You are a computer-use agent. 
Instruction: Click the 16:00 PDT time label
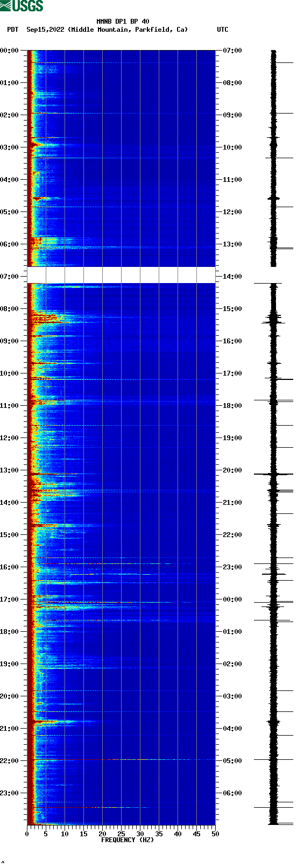[x=10, y=567]
